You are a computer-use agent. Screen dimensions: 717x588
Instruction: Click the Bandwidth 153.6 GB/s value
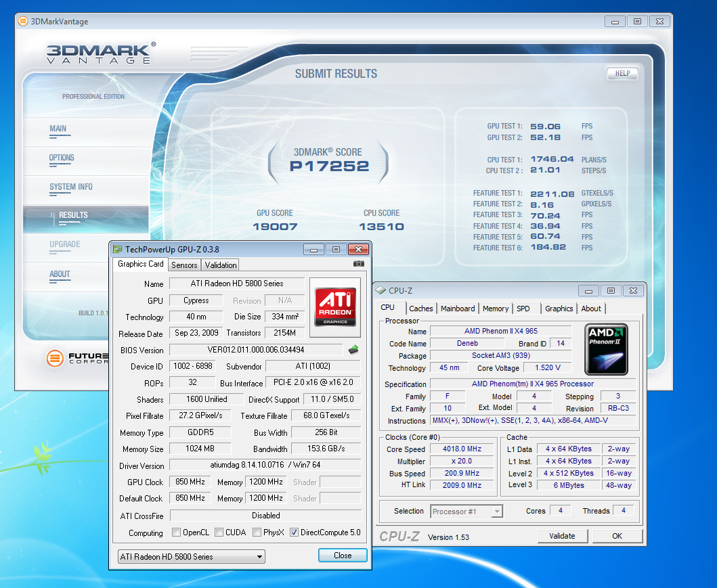point(326,449)
